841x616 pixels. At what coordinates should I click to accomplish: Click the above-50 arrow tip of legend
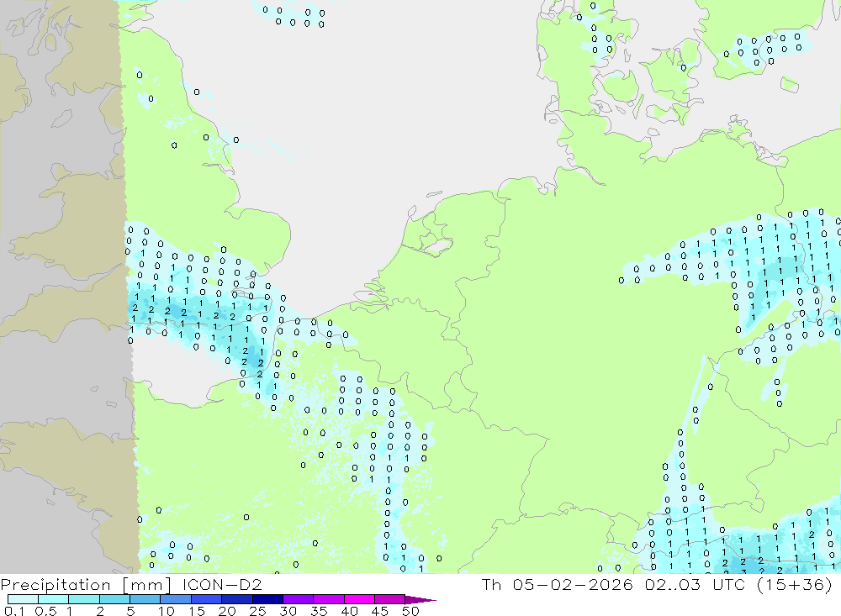point(420,600)
